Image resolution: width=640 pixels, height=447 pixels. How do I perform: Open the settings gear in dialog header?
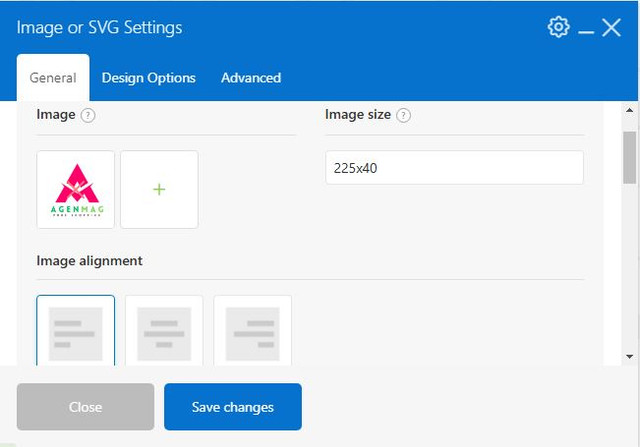tap(558, 27)
